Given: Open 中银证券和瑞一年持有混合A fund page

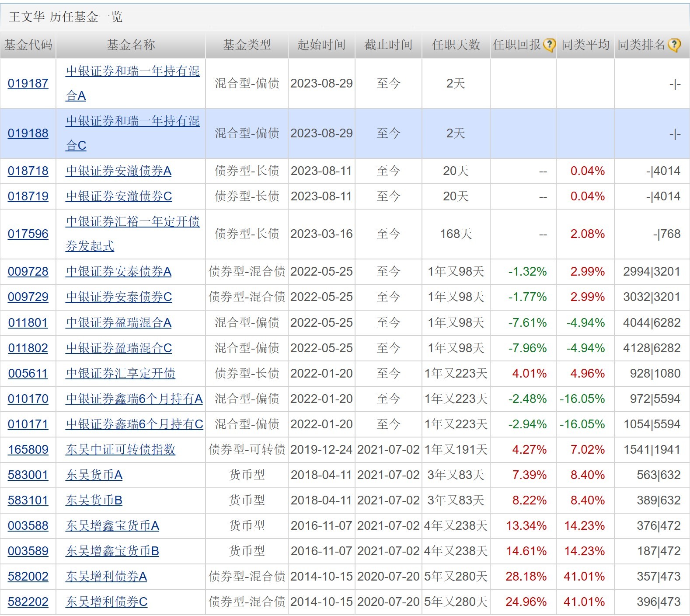Looking at the screenshot, I should click(132, 83).
